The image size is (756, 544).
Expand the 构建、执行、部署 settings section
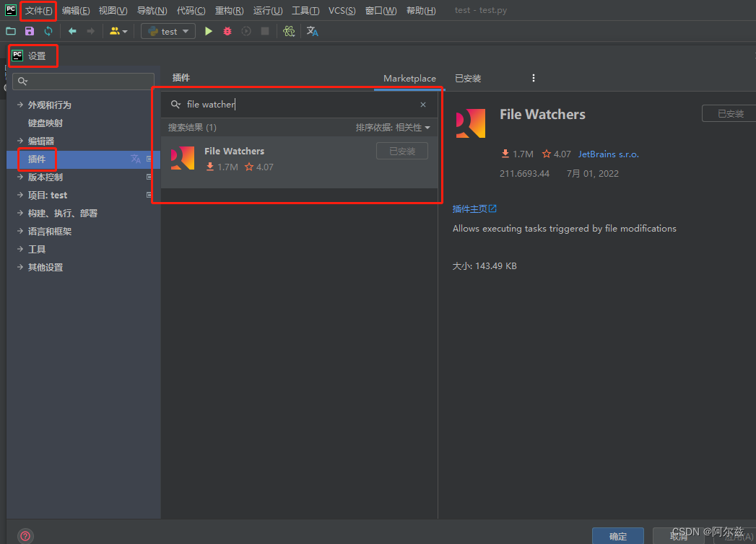[19, 213]
